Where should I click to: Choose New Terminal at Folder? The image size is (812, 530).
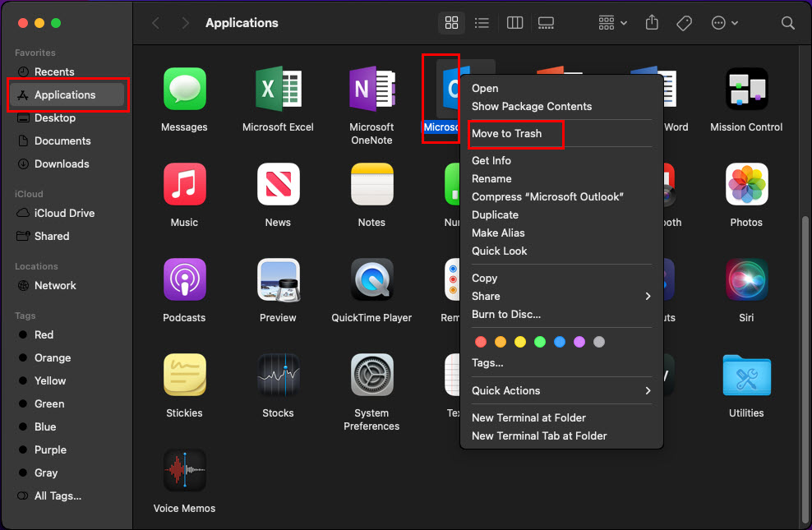561,417
